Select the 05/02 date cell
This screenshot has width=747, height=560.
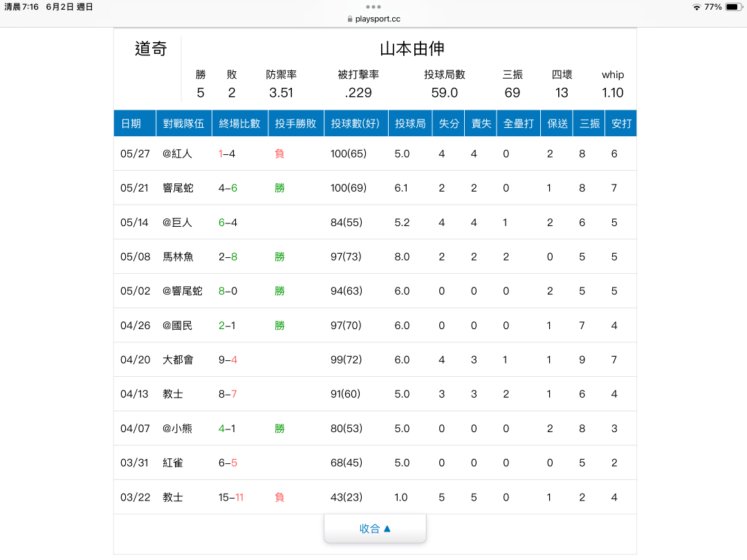[136, 291]
